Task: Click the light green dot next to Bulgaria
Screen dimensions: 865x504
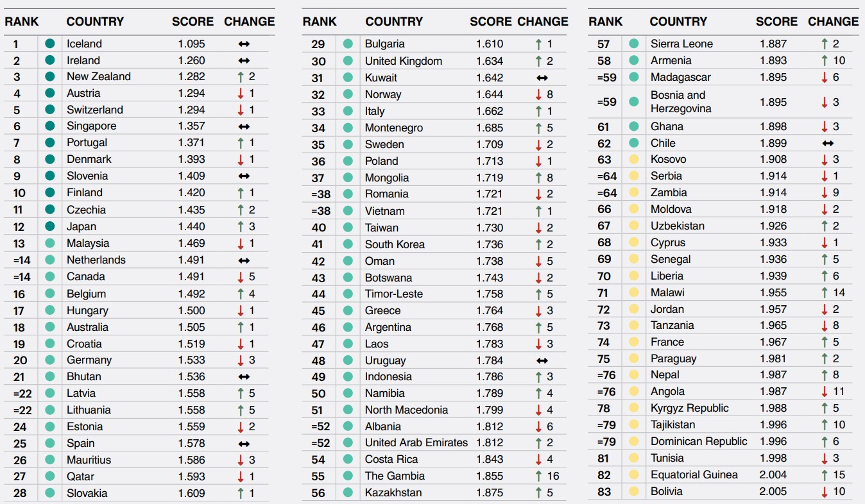Action: 348,44
